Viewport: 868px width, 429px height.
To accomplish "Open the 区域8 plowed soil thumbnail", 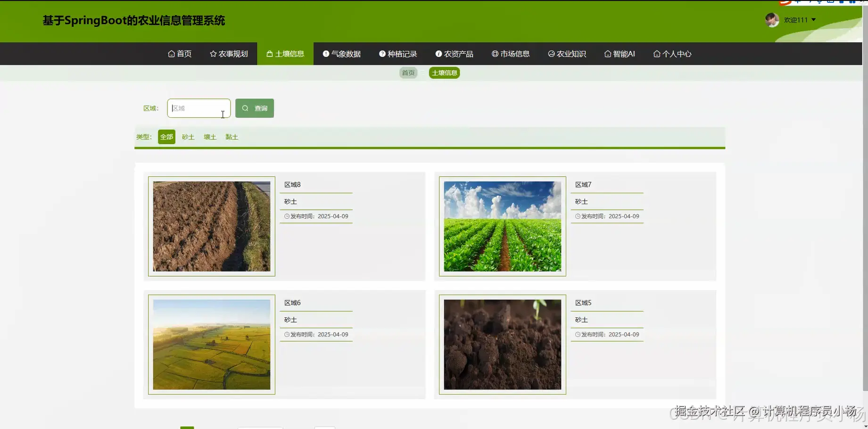I will click(212, 226).
